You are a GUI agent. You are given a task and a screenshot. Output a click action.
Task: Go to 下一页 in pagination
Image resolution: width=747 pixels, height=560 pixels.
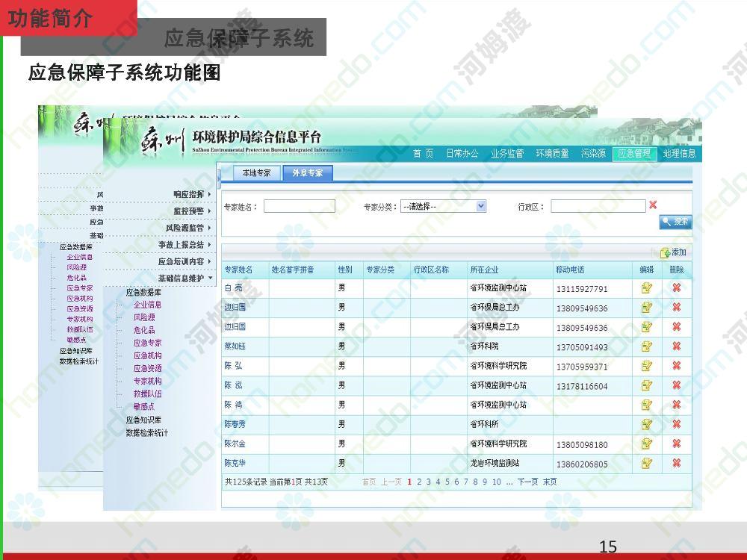click(x=527, y=482)
